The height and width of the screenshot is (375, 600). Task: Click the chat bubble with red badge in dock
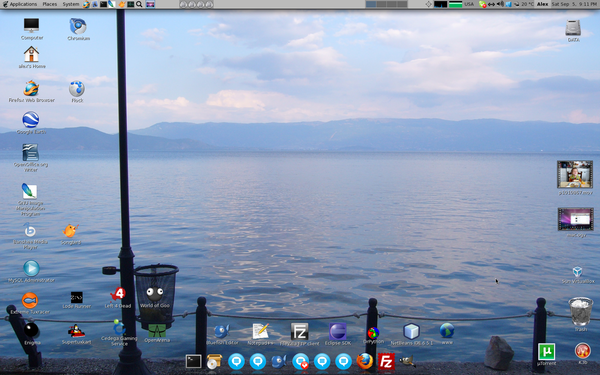[x=301, y=361]
